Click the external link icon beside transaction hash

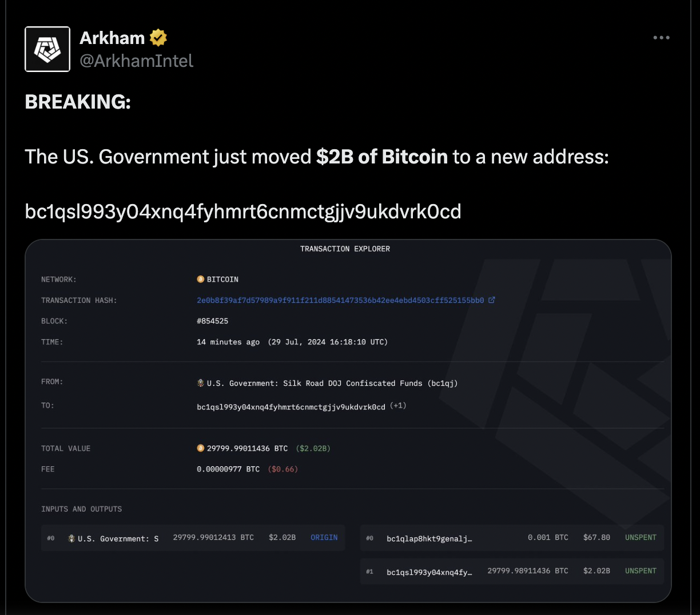(492, 300)
